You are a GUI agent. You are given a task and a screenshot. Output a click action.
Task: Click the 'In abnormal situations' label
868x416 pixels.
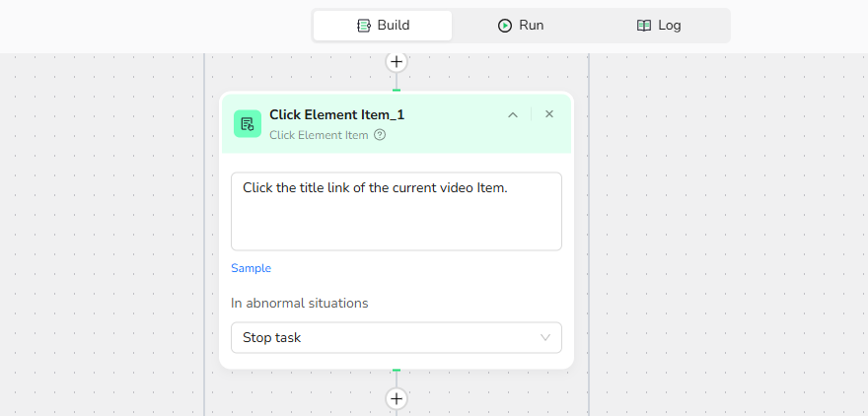click(299, 303)
